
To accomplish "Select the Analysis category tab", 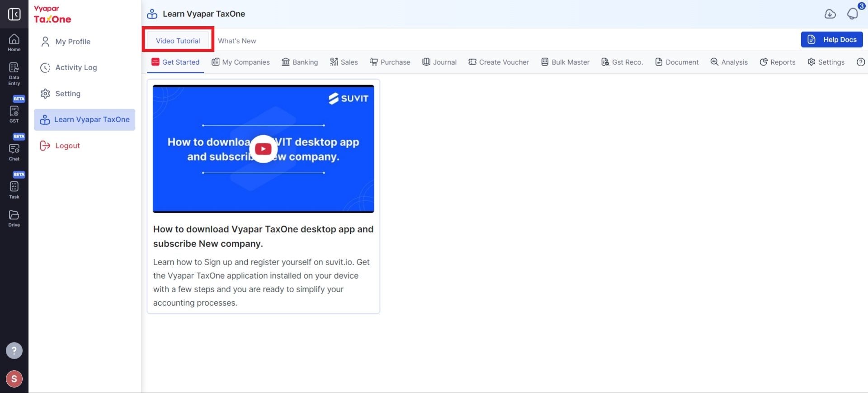I will 729,62.
